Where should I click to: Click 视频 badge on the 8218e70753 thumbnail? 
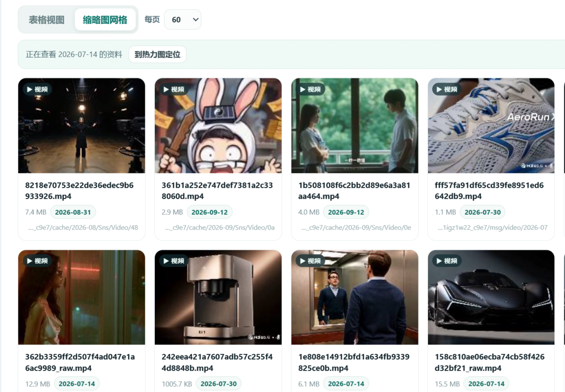click(38, 89)
